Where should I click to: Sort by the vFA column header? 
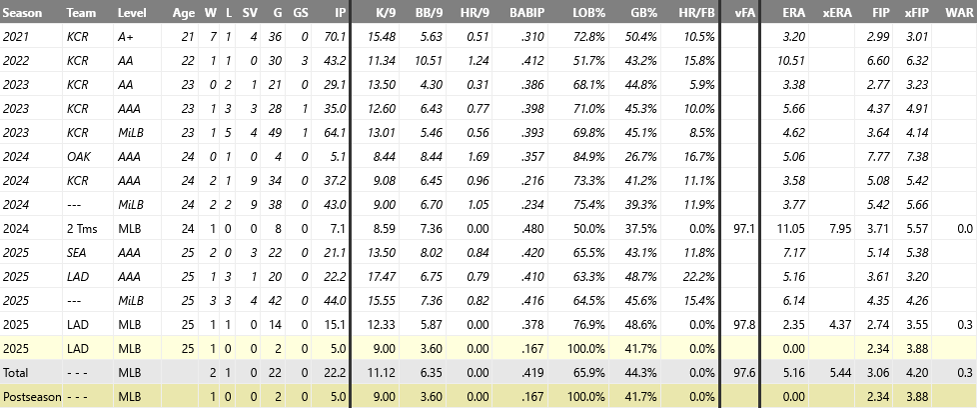(745, 13)
